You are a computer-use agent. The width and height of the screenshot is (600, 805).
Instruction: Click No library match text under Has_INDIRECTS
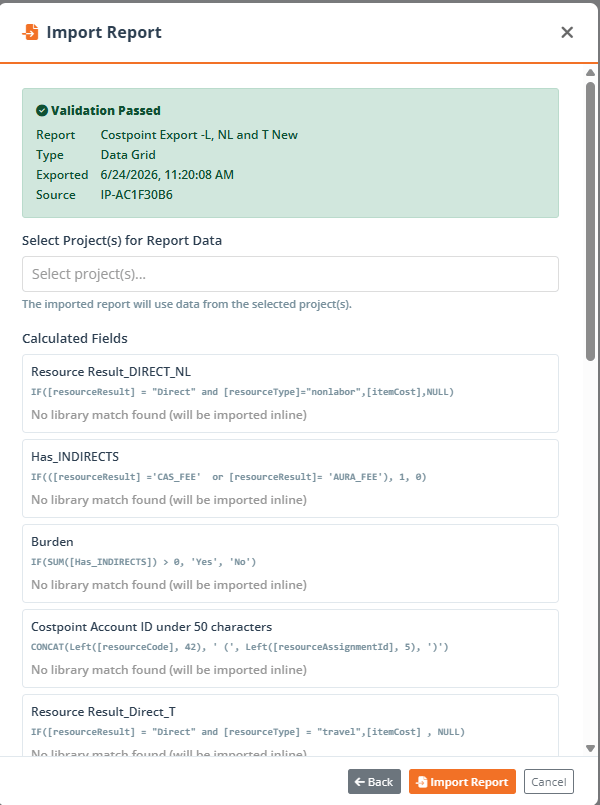click(169, 500)
